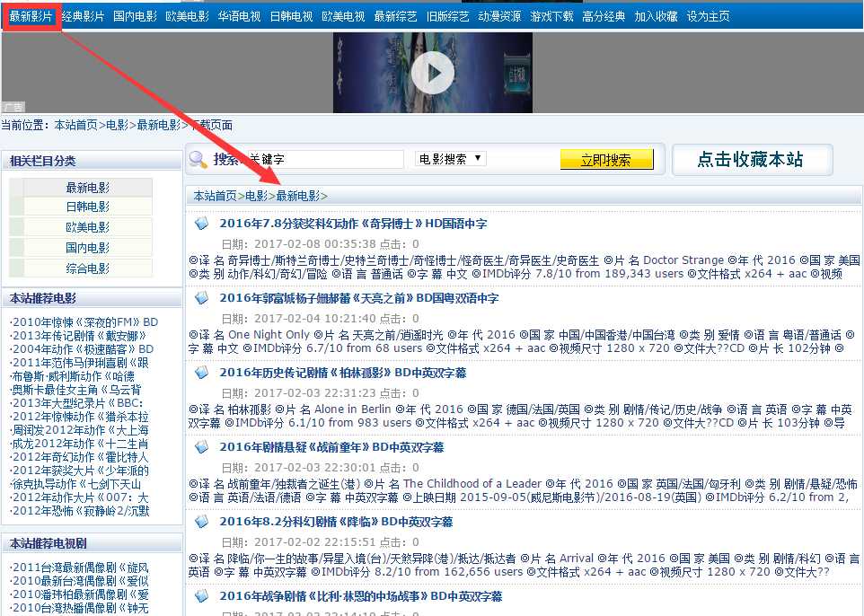Open recommended film 2013年传记剧情《戴安娜》
The height and width of the screenshot is (616, 864).
tap(79, 336)
